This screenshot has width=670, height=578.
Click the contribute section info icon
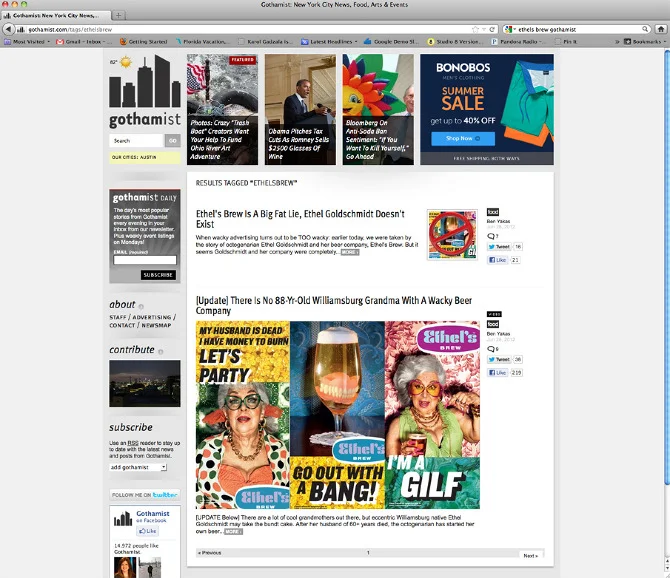[x=161, y=352]
